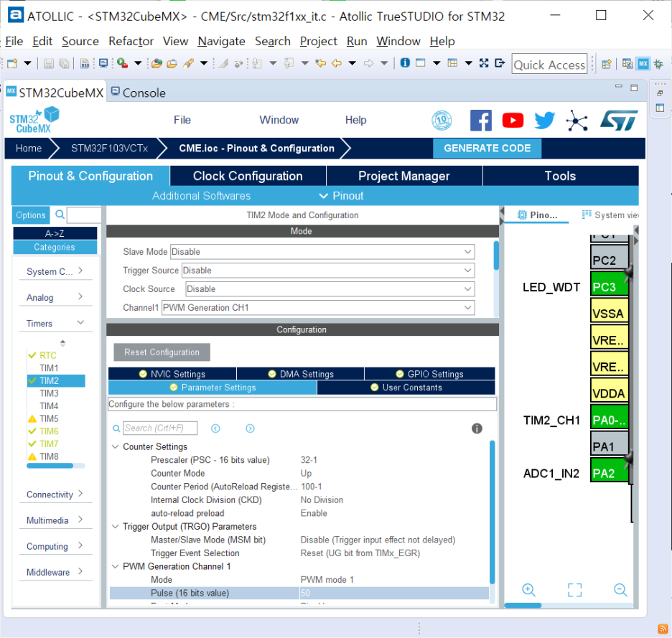Open the User Constants tab
The width and height of the screenshot is (672, 638).
[x=406, y=388]
